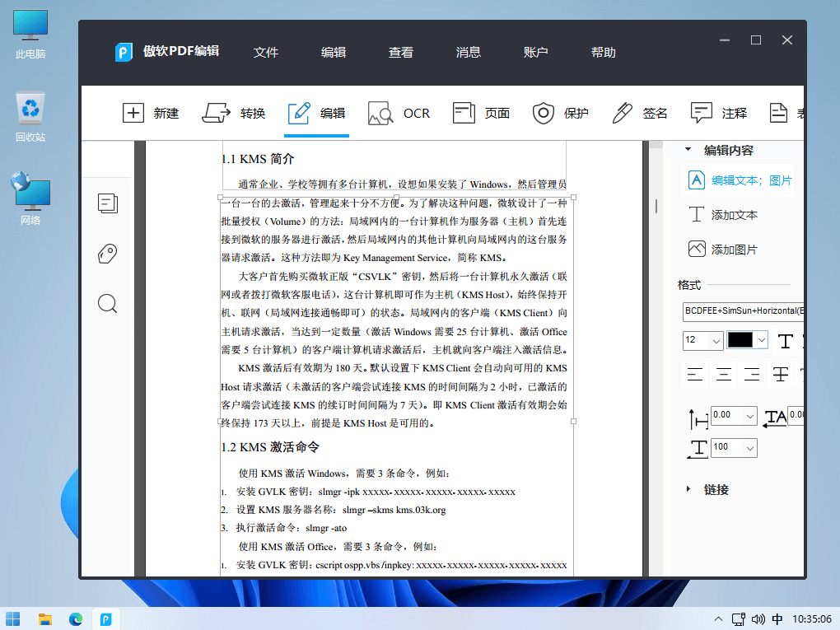Click the volume speaker tray icon
This screenshot has width=840, height=630.
pos(758,619)
